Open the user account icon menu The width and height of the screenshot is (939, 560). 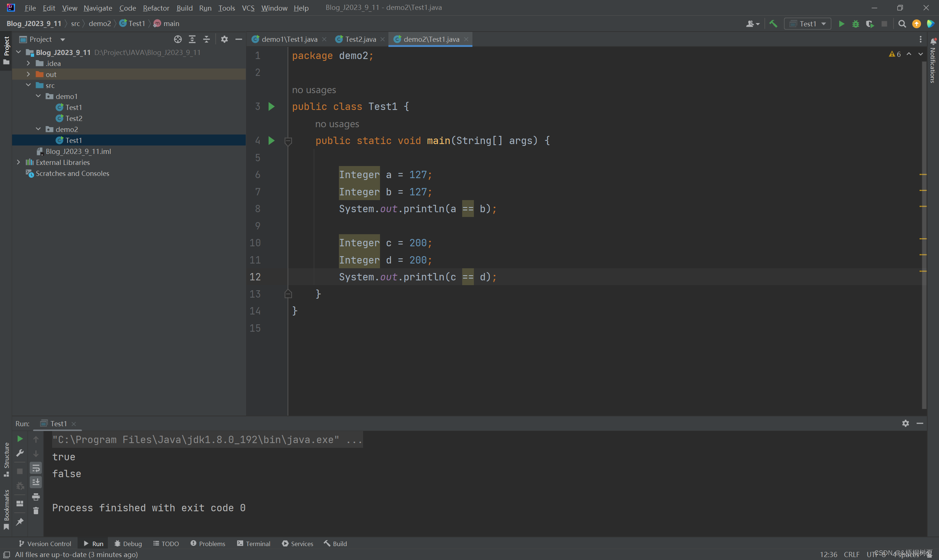pos(752,24)
